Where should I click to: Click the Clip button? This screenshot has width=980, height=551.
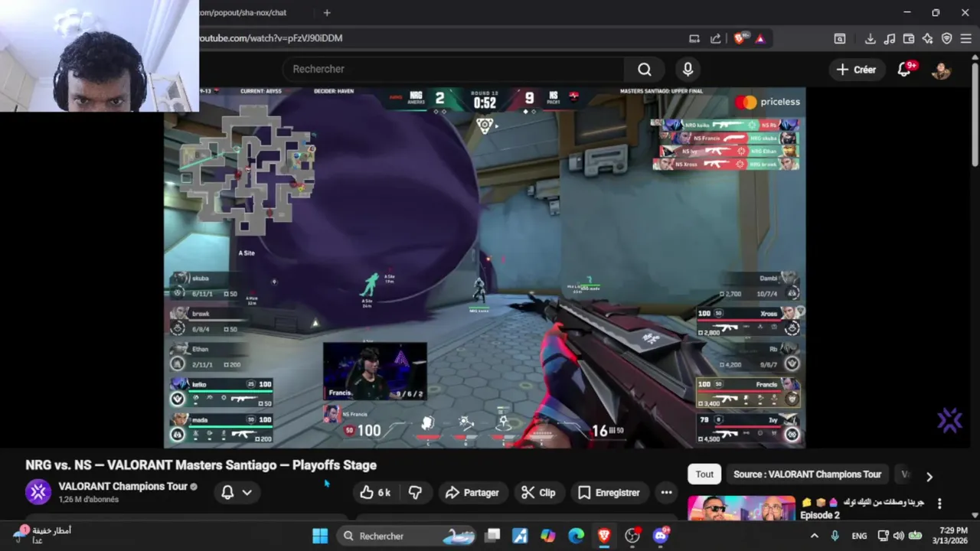point(538,493)
